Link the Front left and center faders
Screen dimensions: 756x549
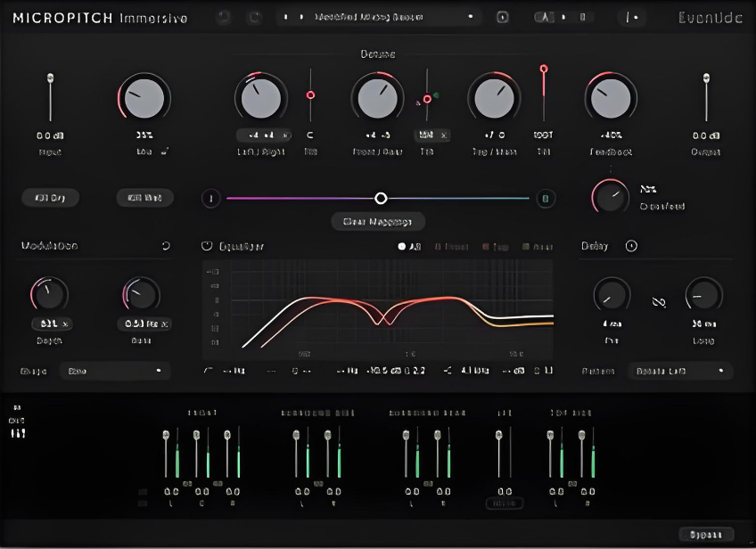[x=187, y=483]
